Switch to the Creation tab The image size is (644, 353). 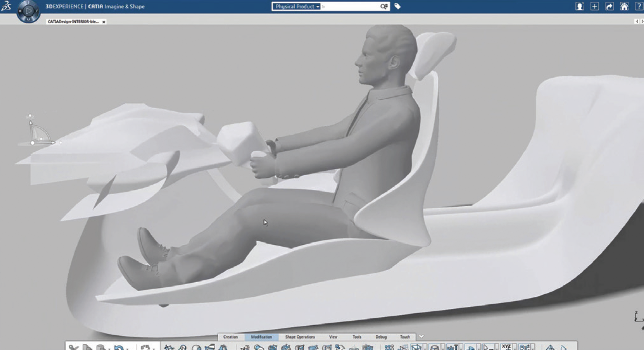click(x=230, y=337)
